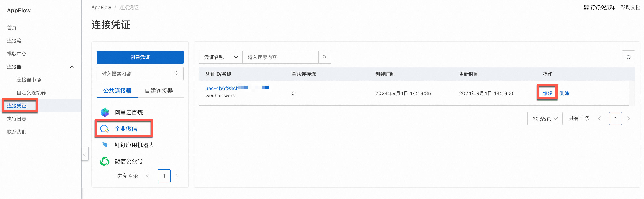Open the 凭证名称 filter dropdown
This screenshot has height=199, width=644.
pyautogui.click(x=220, y=57)
